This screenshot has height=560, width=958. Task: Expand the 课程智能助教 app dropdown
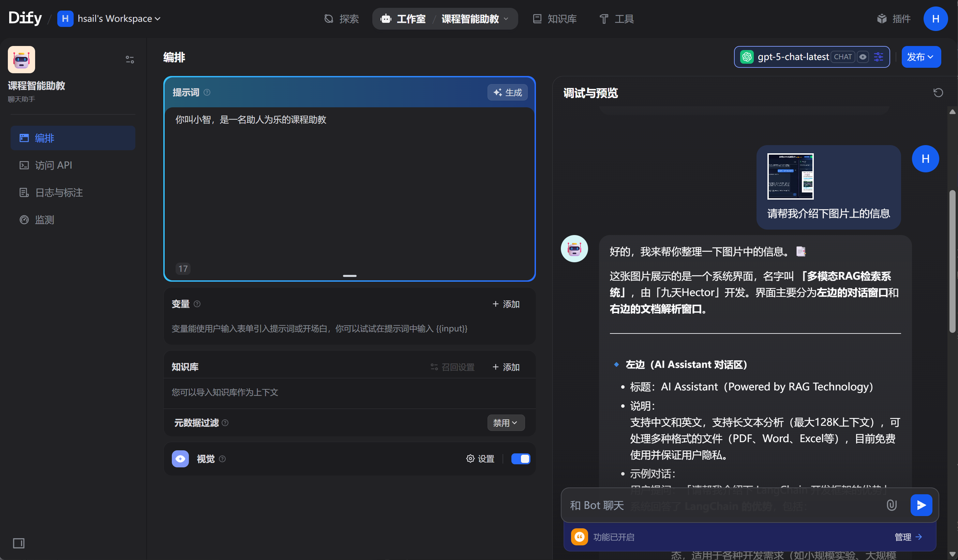pos(475,19)
